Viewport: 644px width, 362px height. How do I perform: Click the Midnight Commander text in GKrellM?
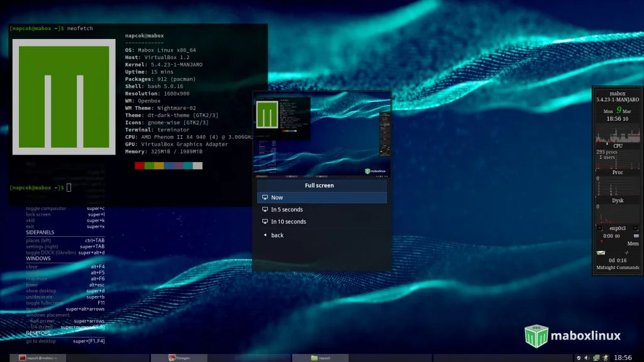tap(618, 268)
